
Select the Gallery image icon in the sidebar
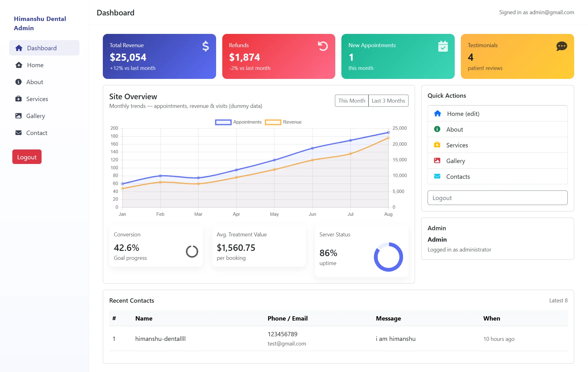tap(19, 116)
